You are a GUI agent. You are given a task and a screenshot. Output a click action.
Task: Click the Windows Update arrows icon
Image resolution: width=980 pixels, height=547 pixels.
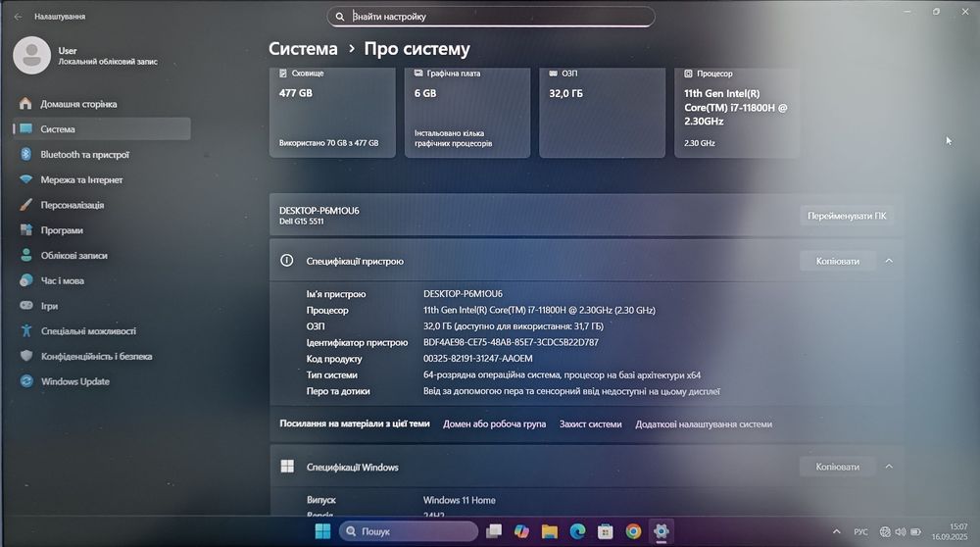pyautogui.click(x=26, y=380)
